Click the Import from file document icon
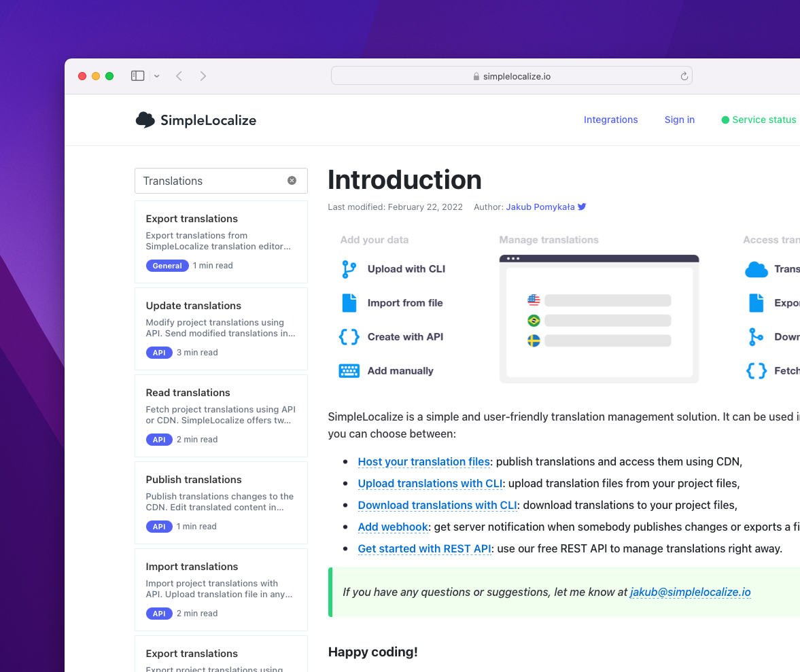Image resolution: width=800 pixels, height=672 pixels. point(349,303)
